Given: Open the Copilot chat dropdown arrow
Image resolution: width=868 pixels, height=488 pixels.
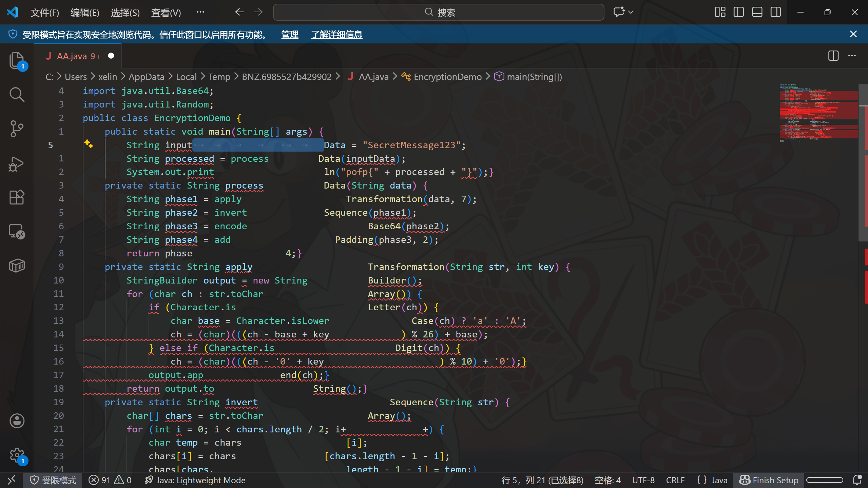Looking at the screenshot, I should (631, 12).
